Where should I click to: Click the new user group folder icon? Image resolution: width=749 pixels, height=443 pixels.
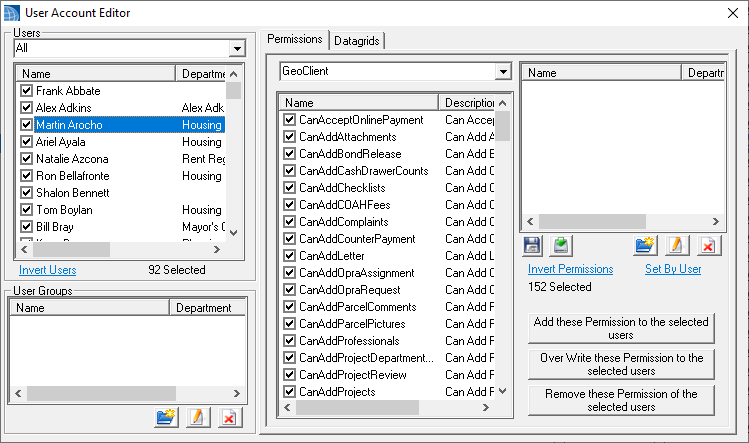point(166,418)
